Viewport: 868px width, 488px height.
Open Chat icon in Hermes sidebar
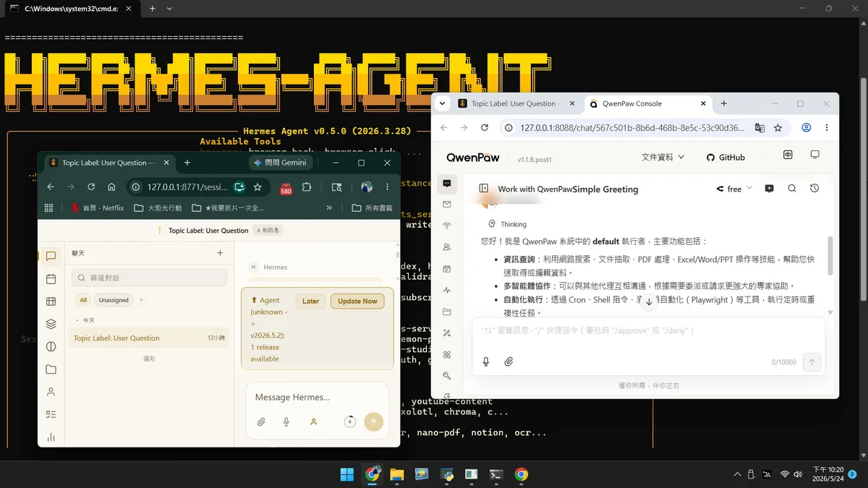tap(51, 256)
